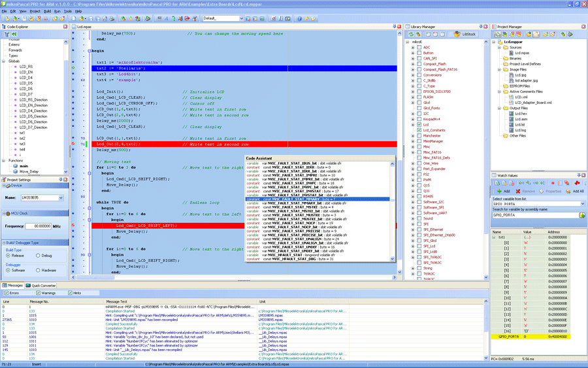
Task: Open the File menu
Action: (x=4, y=11)
